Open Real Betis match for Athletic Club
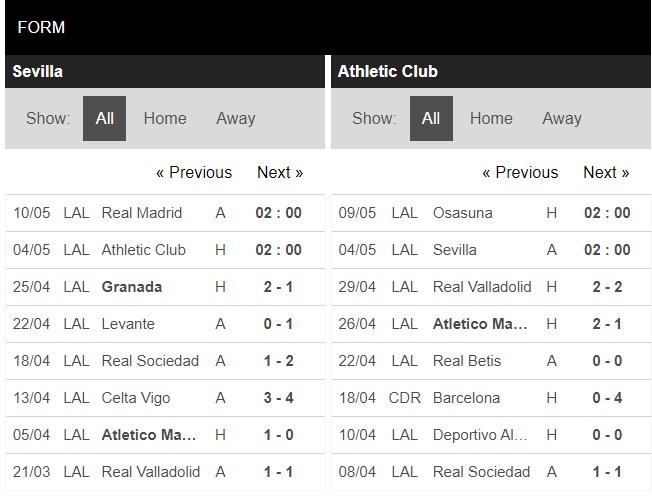 point(467,361)
